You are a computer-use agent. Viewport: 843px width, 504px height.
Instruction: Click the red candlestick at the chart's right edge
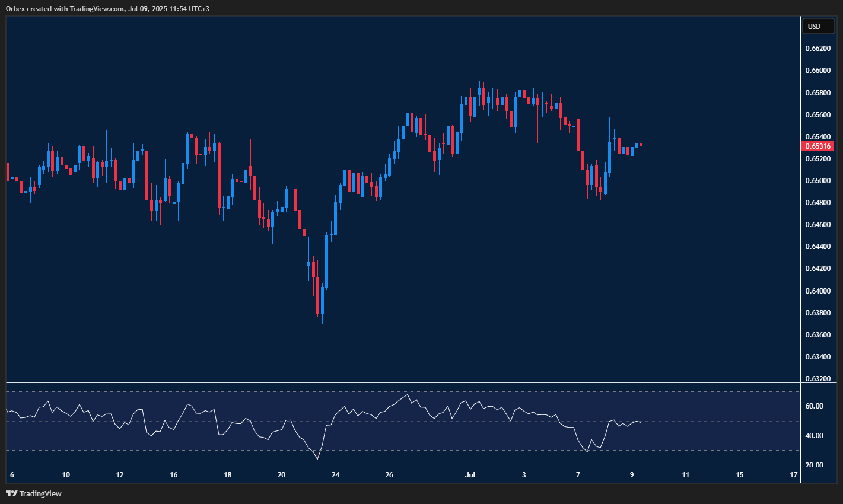(641, 145)
